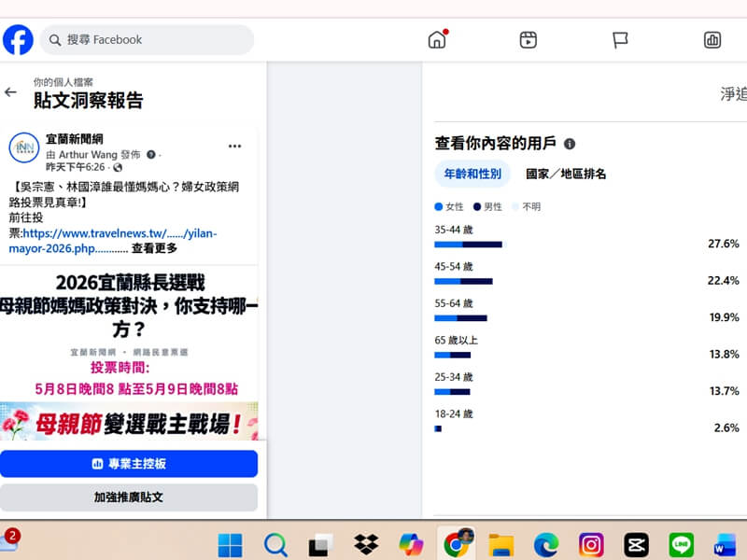Open the Pages flag icon
The image size is (747, 560).
point(620,40)
